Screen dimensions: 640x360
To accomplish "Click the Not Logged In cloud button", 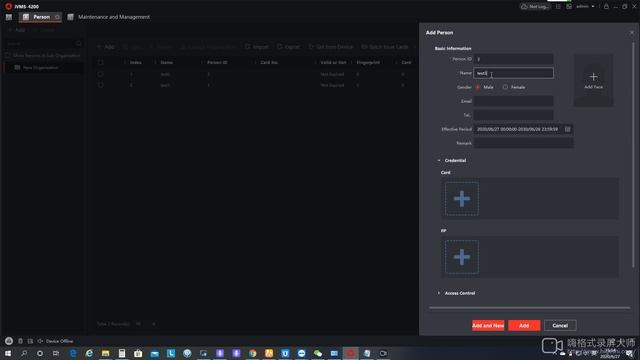I will pyautogui.click(x=535, y=7).
